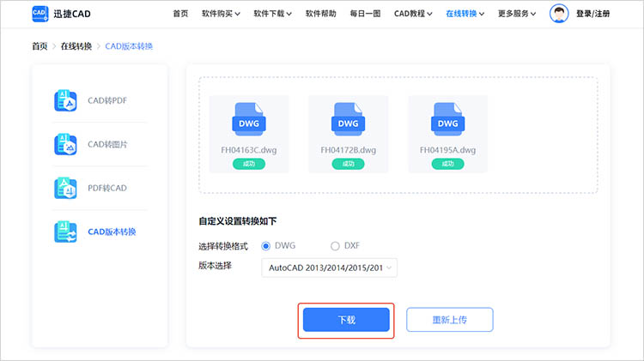Click the CAD版本转换 breadcrumb link
The height and width of the screenshot is (361, 644).
pos(129,46)
